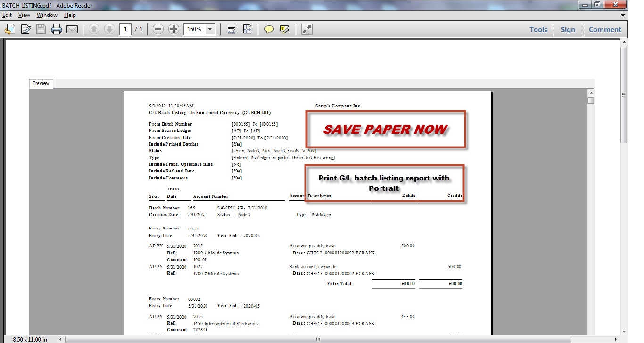
Task: Click the horizontal scrollbar left arrow
Action: [x=61, y=339]
